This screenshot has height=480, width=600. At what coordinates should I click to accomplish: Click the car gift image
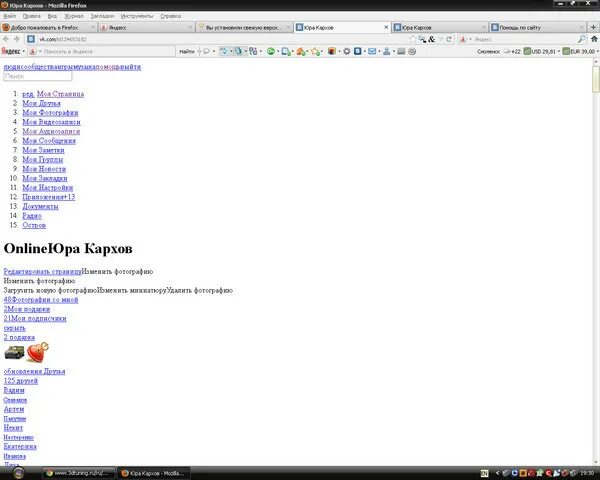pos(14,352)
